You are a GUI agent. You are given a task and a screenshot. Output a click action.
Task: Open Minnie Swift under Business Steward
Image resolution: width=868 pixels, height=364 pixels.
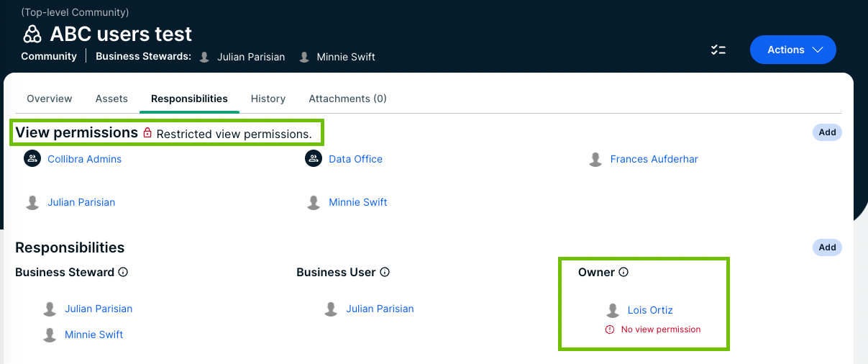point(93,335)
